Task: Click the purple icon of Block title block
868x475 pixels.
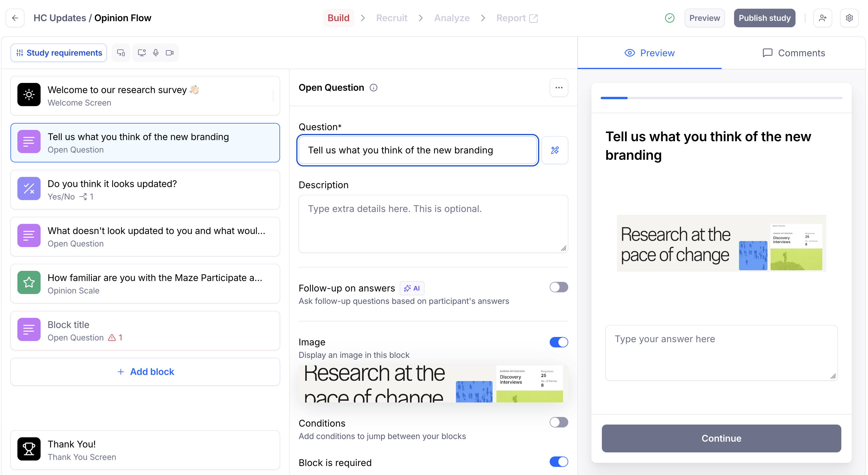Action: click(29, 329)
